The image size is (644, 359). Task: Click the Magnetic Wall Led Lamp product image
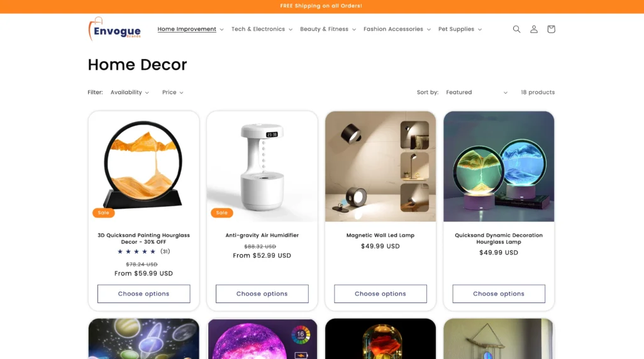(380, 167)
